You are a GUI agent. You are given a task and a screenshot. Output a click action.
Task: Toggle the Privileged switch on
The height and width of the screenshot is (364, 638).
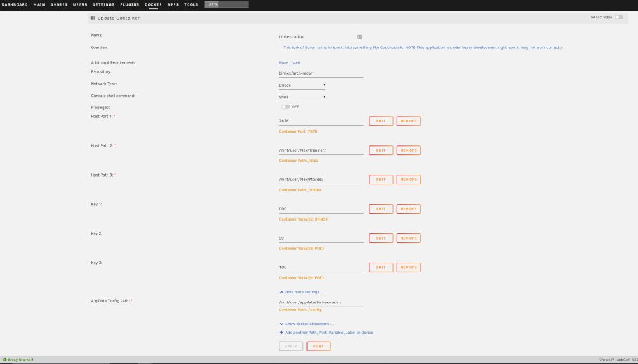tap(286, 107)
